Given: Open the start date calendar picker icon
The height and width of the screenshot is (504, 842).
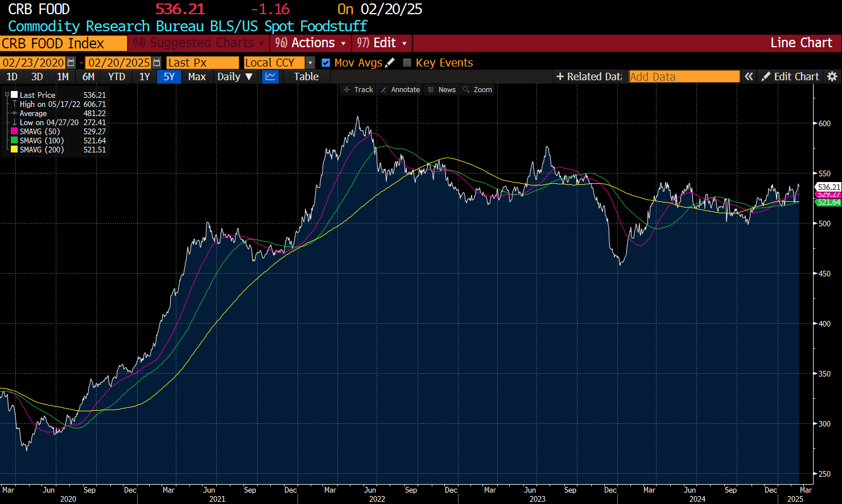Looking at the screenshot, I should 71,63.
